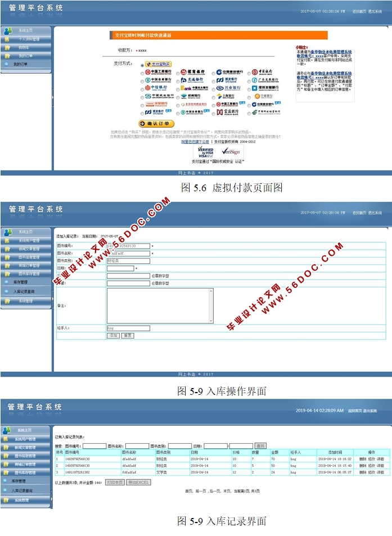Click the Verified by VISA logo
The image size is (392, 536).
click(205, 152)
